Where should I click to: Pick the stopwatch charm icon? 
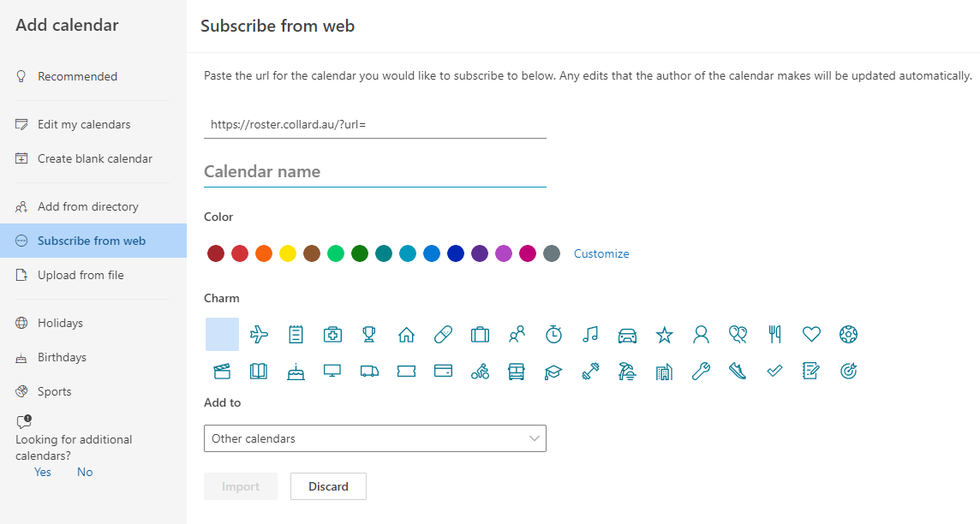coord(553,334)
